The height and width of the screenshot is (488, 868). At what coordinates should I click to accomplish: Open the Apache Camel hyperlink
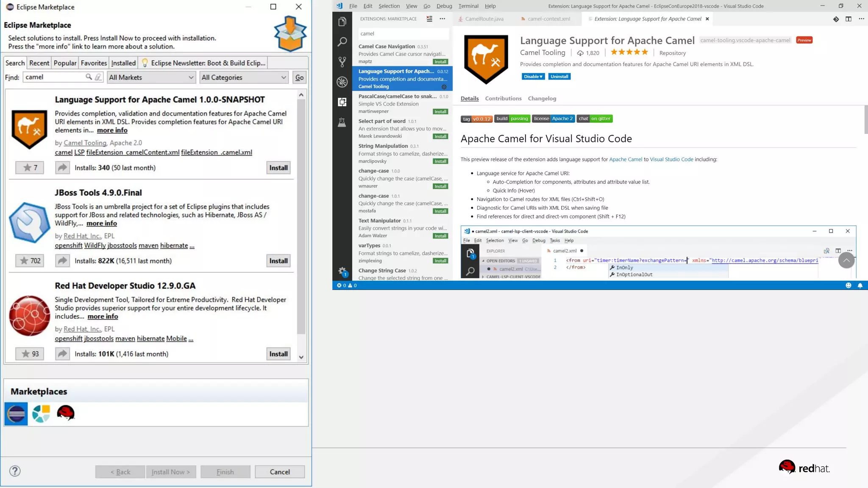click(625, 159)
